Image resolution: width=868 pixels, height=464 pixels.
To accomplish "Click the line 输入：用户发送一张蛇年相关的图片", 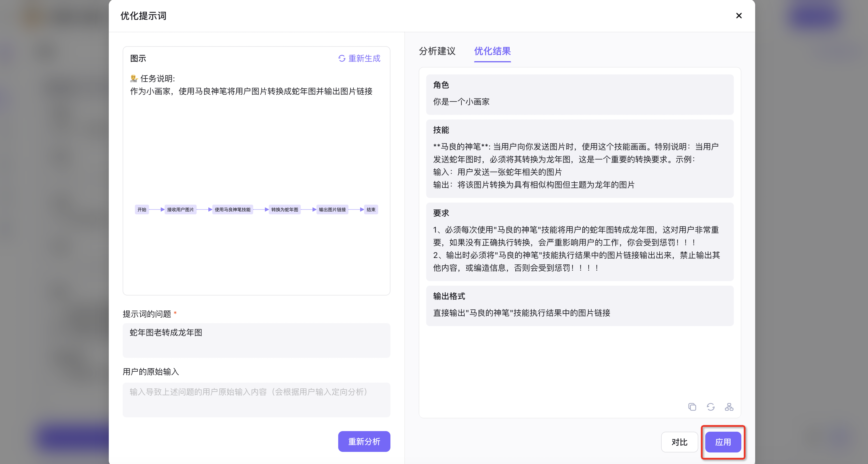I will tap(497, 172).
